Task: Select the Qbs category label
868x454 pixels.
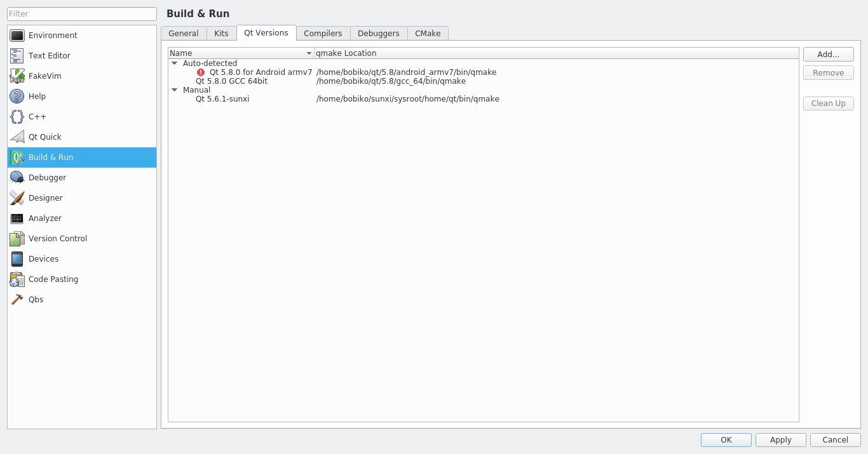Action: [36, 300]
